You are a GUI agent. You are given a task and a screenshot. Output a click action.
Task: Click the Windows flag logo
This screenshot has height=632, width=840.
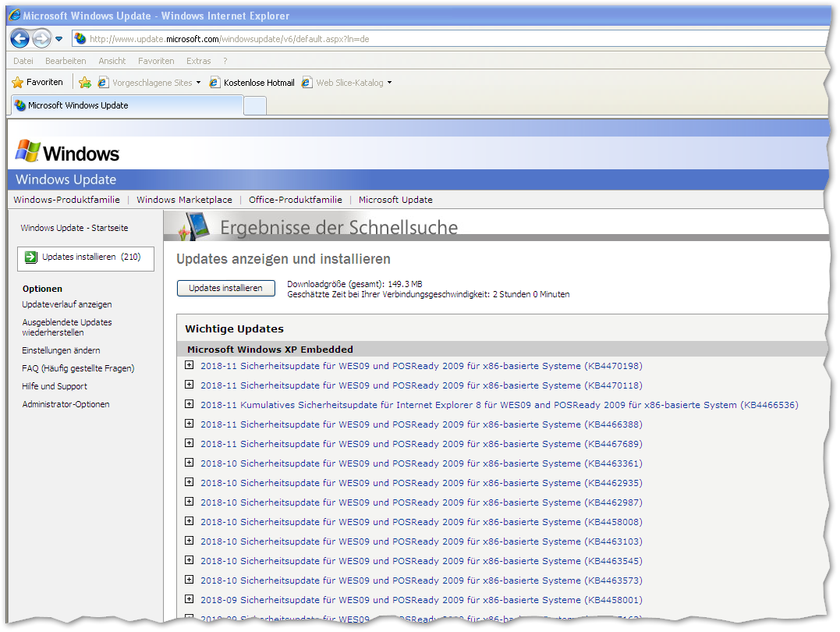pyautogui.click(x=27, y=151)
